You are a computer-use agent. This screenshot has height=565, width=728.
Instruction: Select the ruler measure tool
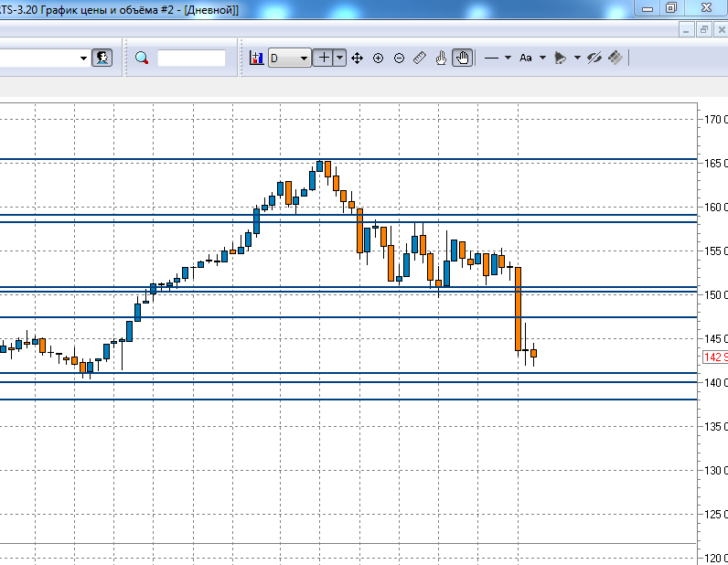[x=420, y=58]
